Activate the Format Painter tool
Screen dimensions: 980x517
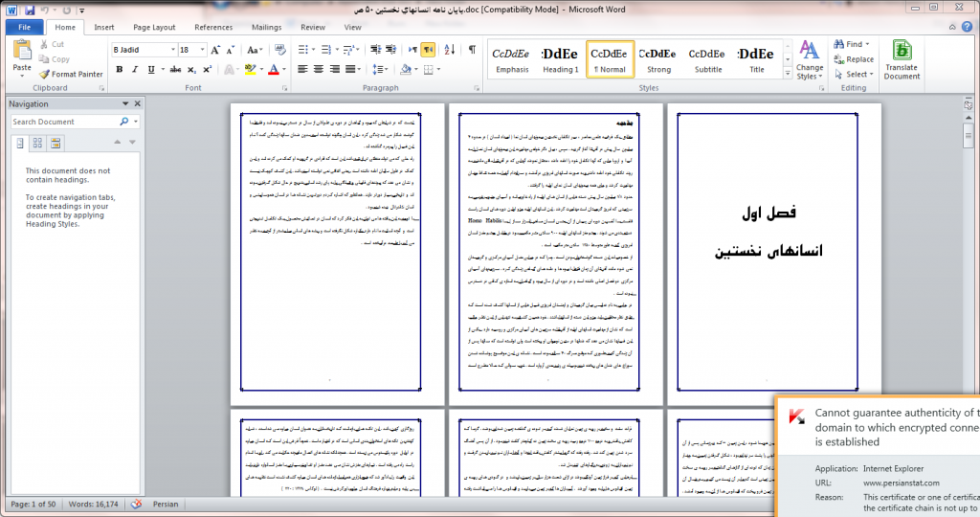click(x=72, y=74)
